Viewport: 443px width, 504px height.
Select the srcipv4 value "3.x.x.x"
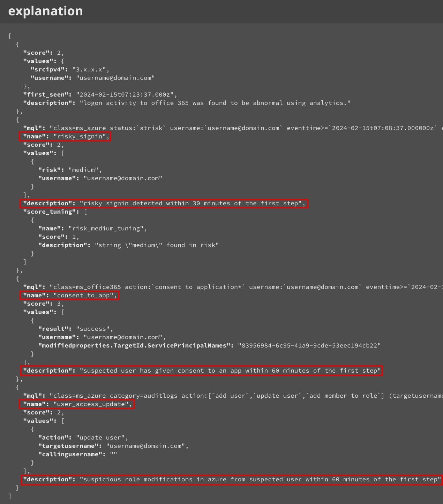tap(90, 69)
